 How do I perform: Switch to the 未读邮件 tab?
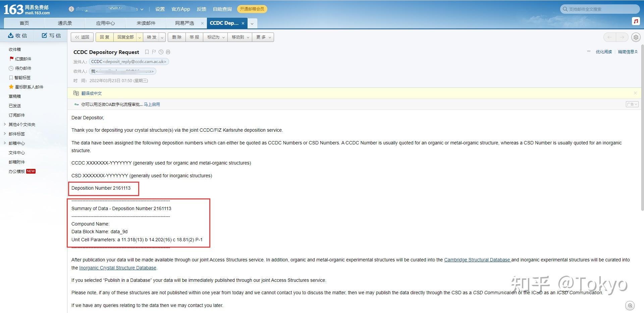(146, 23)
